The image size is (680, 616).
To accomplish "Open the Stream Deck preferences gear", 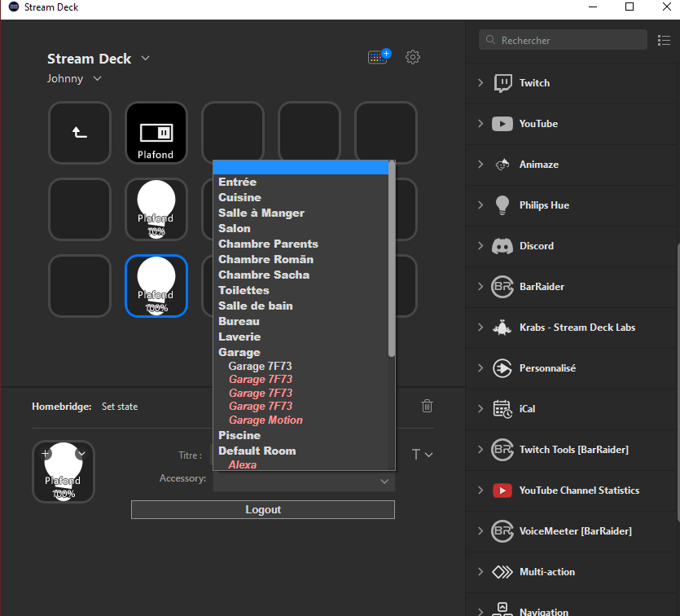I will coord(413,57).
